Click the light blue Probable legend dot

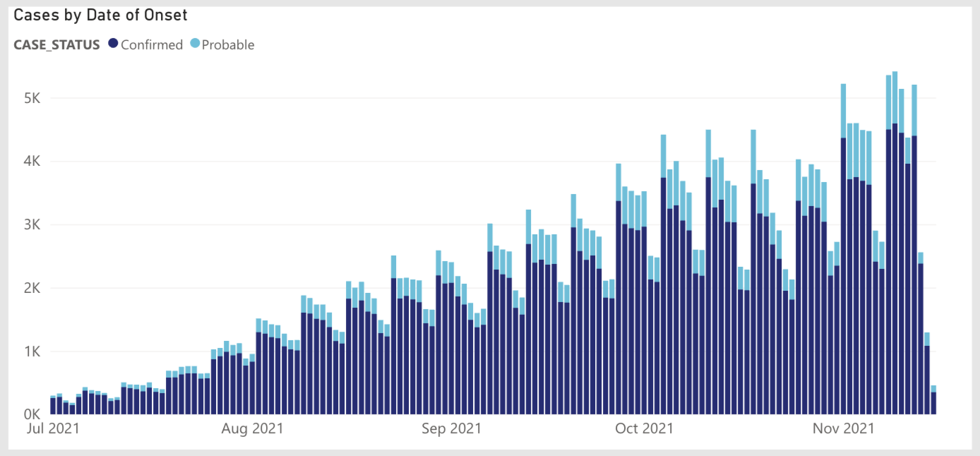pyautogui.click(x=196, y=44)
